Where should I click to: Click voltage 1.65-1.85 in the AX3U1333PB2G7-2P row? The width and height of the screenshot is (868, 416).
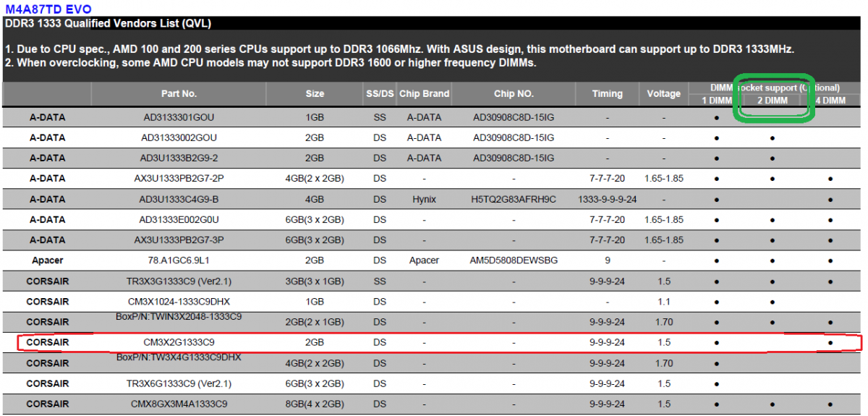[x=664, y=178]
